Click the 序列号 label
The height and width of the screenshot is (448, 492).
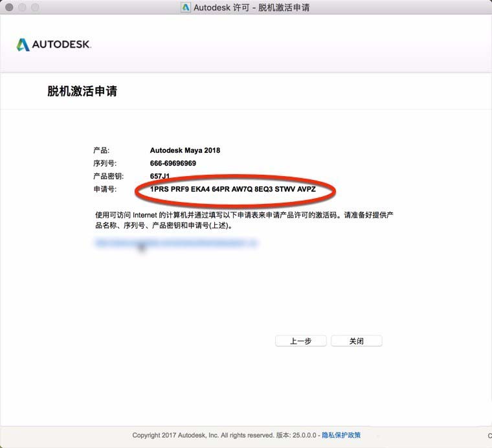pos(105,163)
